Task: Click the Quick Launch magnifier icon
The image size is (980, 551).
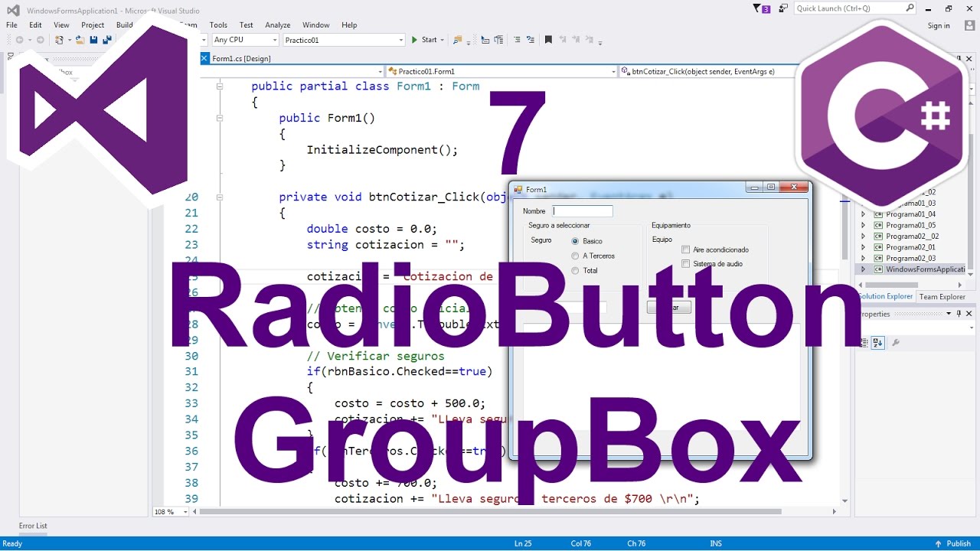Action: (x=910, y=8)
